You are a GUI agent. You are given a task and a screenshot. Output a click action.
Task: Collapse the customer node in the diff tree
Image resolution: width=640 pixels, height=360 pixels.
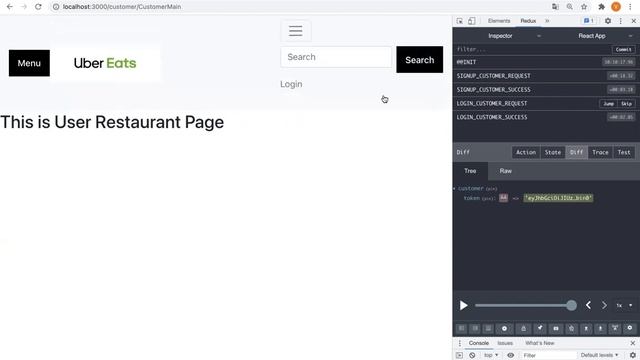(454, 189)
